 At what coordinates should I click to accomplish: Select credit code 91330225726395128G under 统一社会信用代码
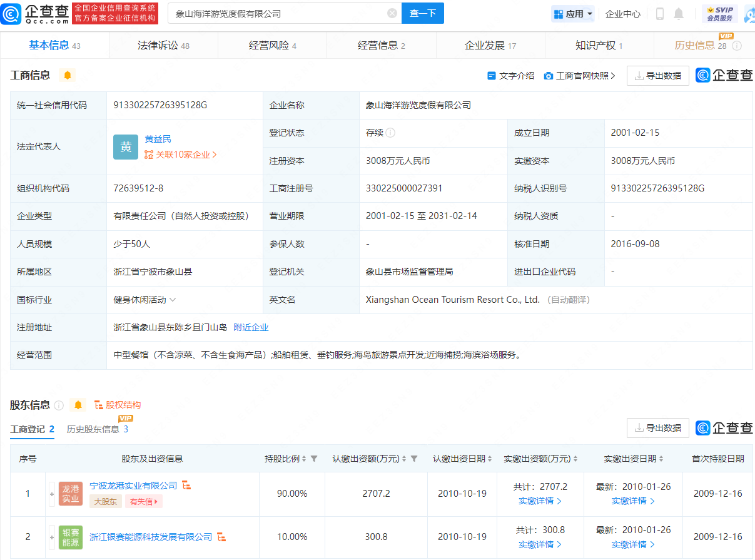coord(160,105)
